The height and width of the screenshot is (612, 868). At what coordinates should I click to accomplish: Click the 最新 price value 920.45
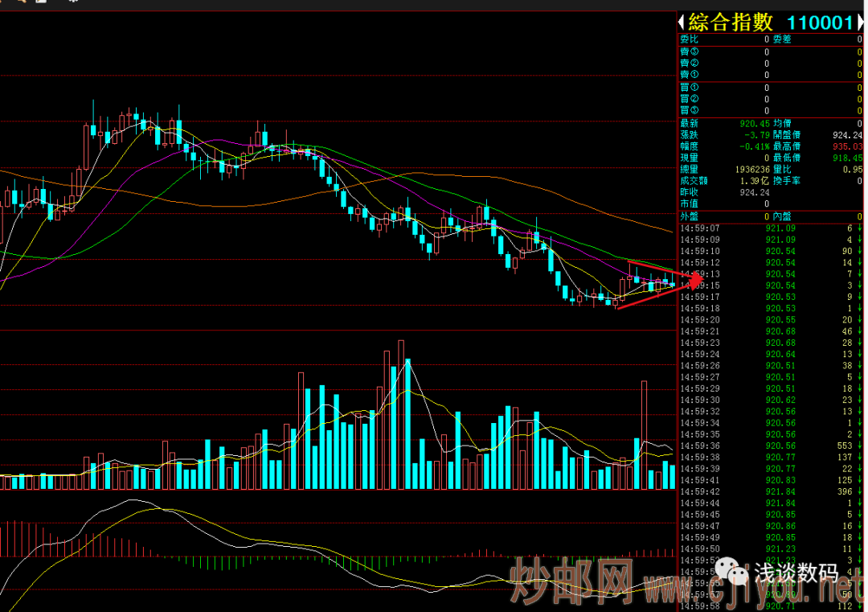[755, 124]
